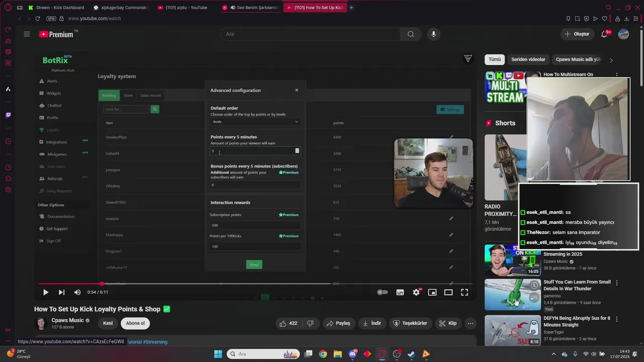644x362 pixels.
Task: Click the search magnifier button
Action: (x=411, y=34)
